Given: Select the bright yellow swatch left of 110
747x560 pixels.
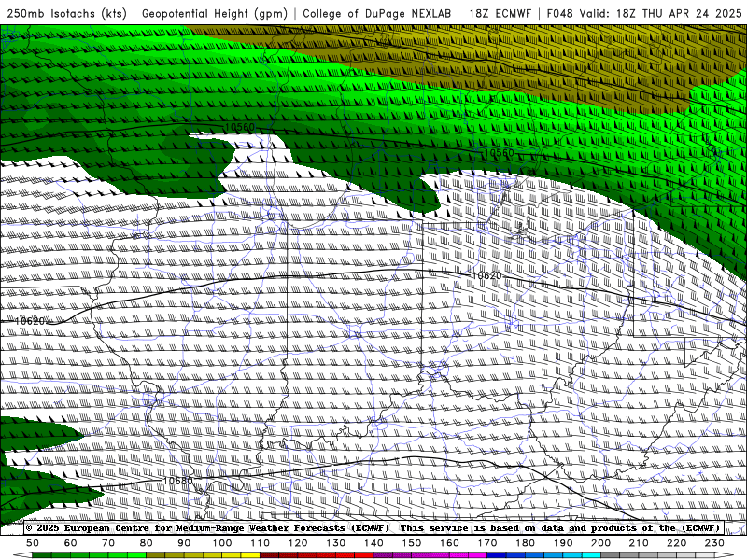Looking at the screenshot, I should click(x=250, y=555).
